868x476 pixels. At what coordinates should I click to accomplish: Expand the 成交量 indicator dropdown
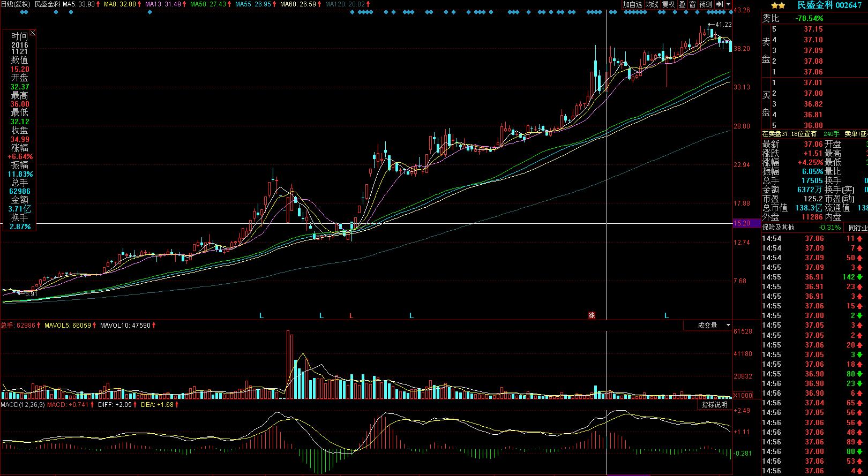(x=728, y=325)
